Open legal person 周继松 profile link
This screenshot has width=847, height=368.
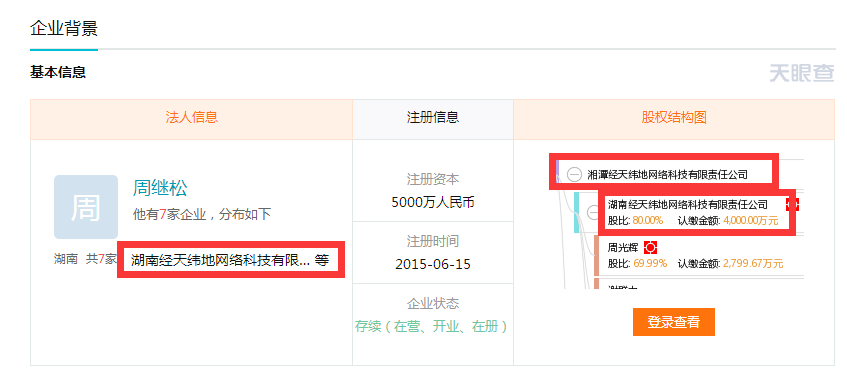(x=160, y=188)
